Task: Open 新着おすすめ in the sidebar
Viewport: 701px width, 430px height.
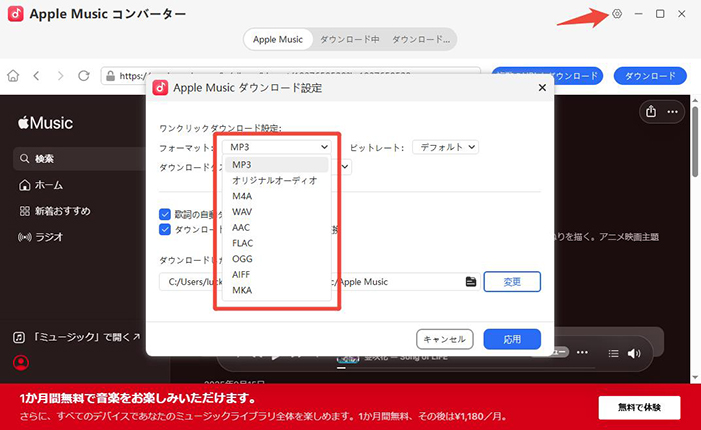Action: [55, 211]
